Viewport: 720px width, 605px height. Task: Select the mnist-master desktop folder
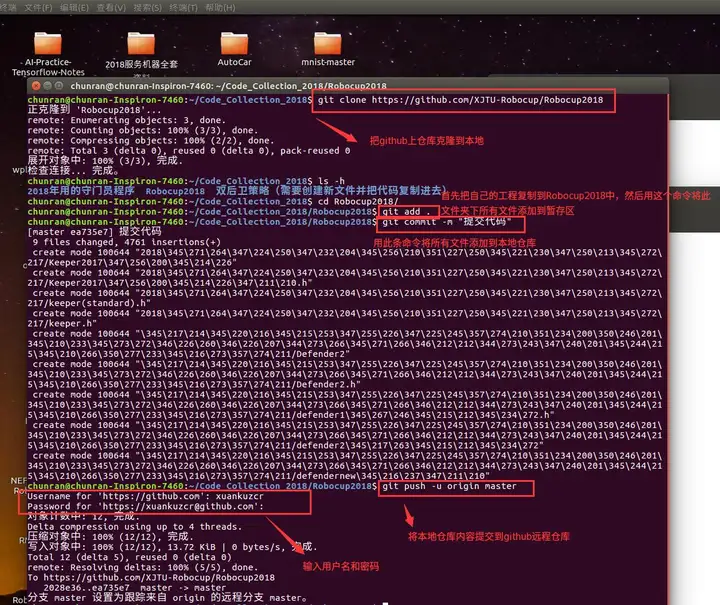pos(328,49)
